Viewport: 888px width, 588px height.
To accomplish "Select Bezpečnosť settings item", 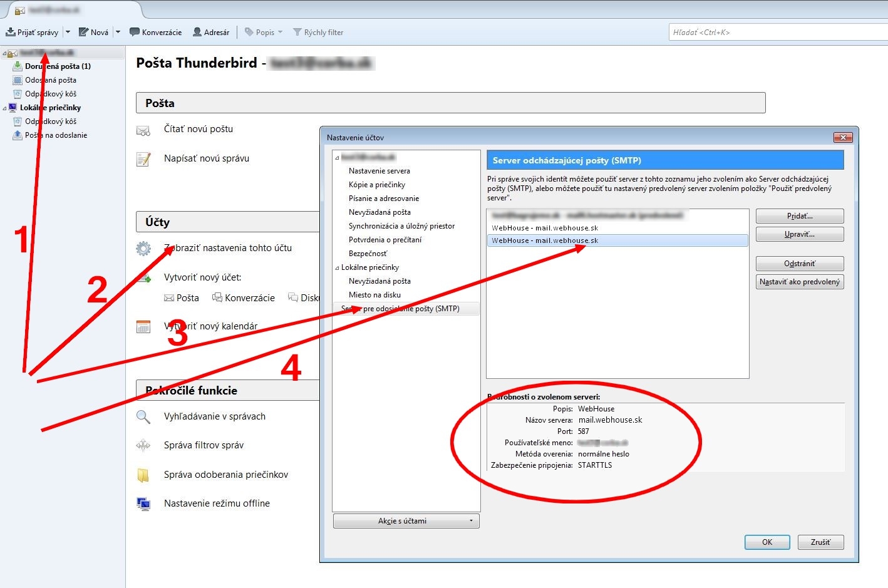I will 368,253.
